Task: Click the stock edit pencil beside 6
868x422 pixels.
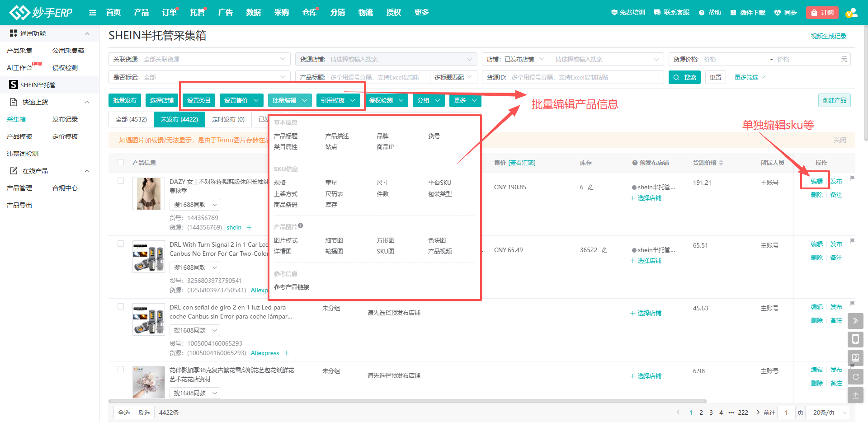Action: 590,187
